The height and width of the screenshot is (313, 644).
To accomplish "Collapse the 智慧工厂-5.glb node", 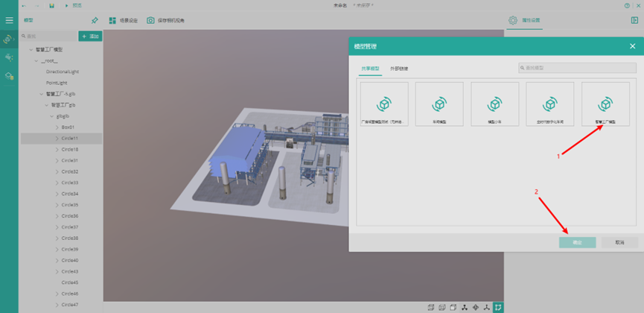I will 42,94.
